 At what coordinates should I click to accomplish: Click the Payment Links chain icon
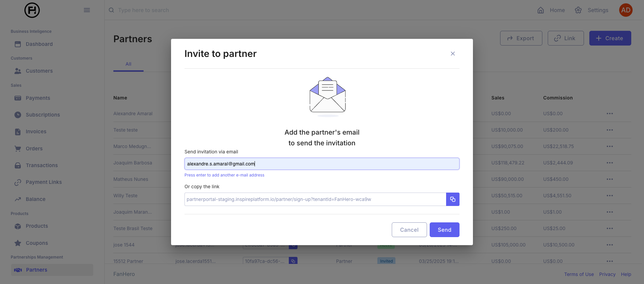(18, 182)
